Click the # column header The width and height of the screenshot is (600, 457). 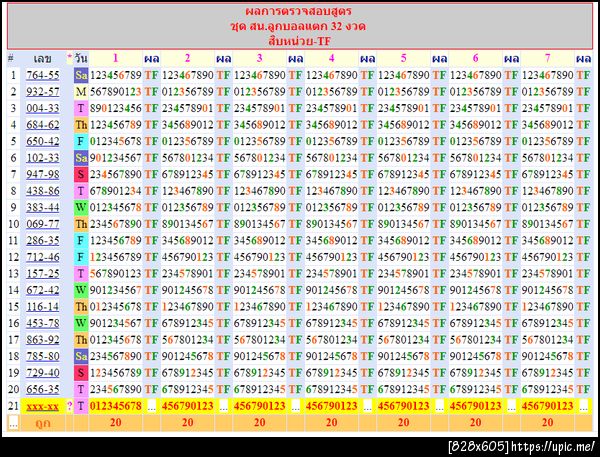point(11,59)
